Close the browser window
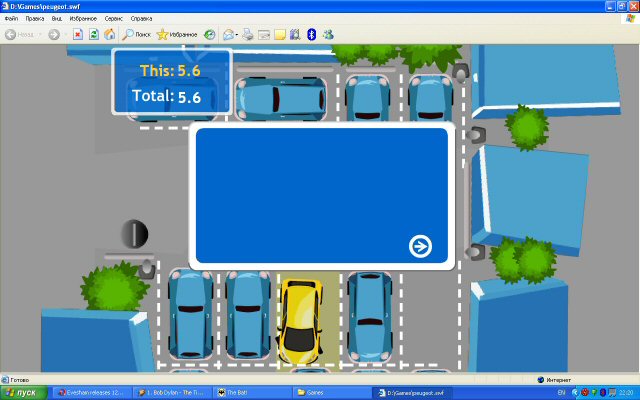The height and width of the screenshot is (400, 640). click(x=633, y=6)
